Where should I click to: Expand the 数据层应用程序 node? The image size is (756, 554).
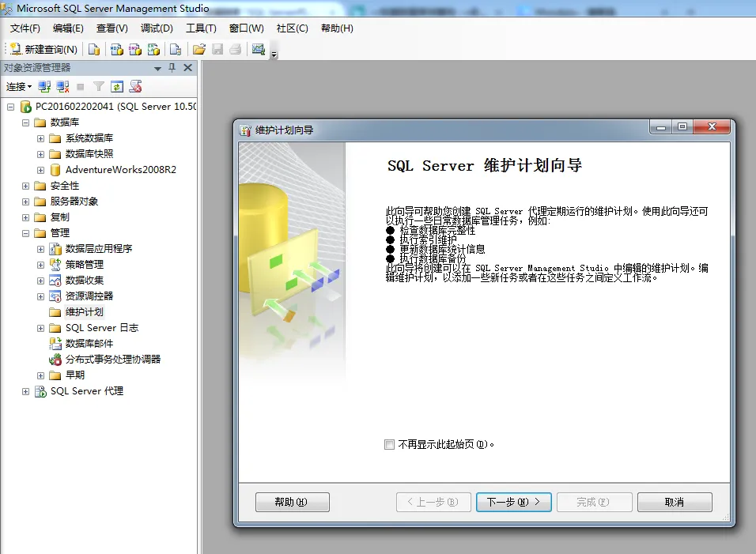tap(40, 249)
